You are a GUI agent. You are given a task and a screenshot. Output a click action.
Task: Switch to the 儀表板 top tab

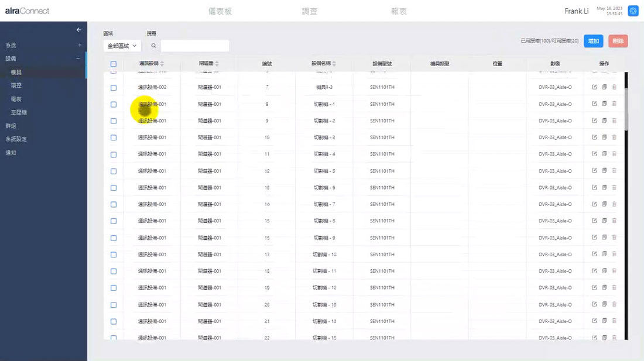220,12
